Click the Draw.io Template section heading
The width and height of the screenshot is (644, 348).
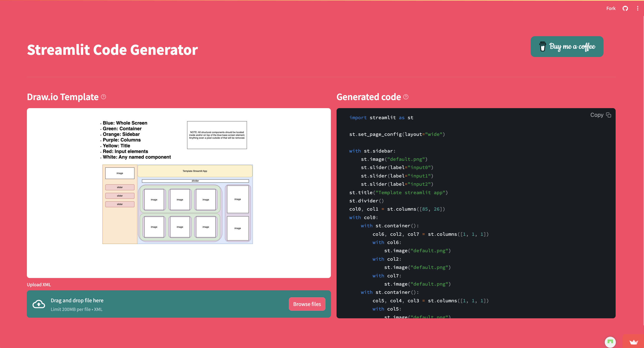click(x=63, y=97)
